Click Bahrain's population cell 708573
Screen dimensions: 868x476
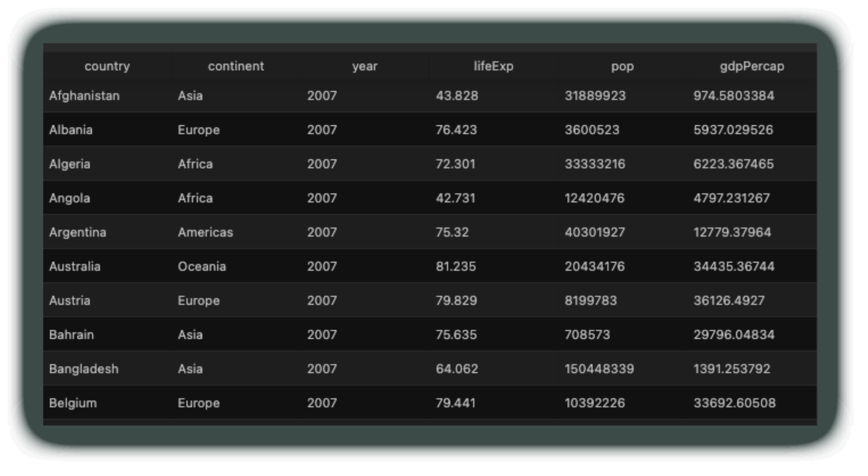click(587, 334)
